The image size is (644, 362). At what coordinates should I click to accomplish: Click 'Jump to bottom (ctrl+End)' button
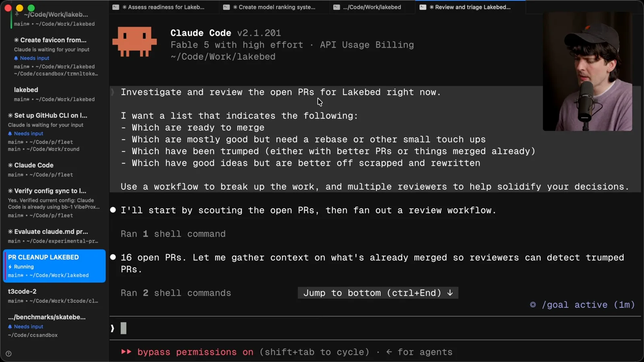pyautogui.click(x=378, y=293)
